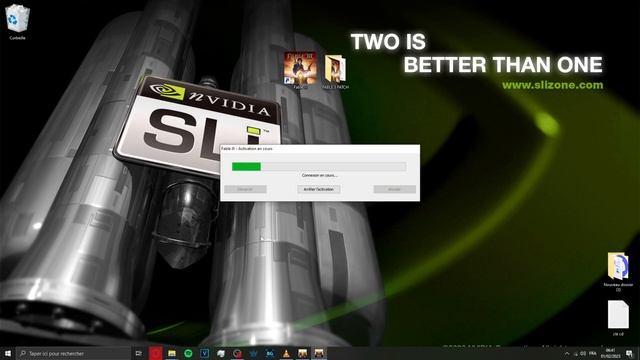Open the Action Center notification icon
Viewport: 640px width, 360px height.
[629, 353]
